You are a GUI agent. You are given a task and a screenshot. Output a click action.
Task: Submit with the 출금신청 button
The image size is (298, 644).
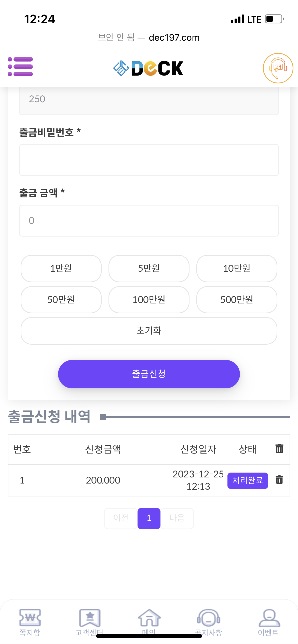pyautogui.click(x=149, y=374)
